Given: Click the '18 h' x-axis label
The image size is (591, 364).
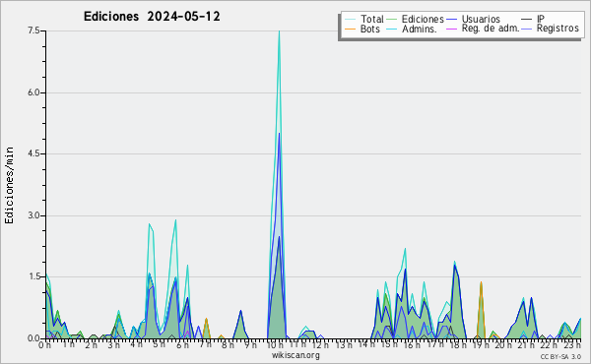Looking at the screenshot, I should [x=458, y=344].
